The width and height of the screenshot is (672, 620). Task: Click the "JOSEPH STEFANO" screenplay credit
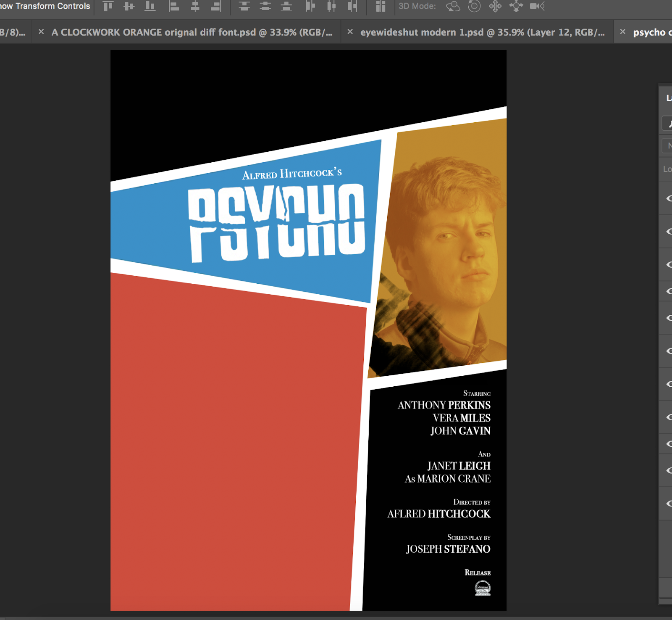(448, 549)
